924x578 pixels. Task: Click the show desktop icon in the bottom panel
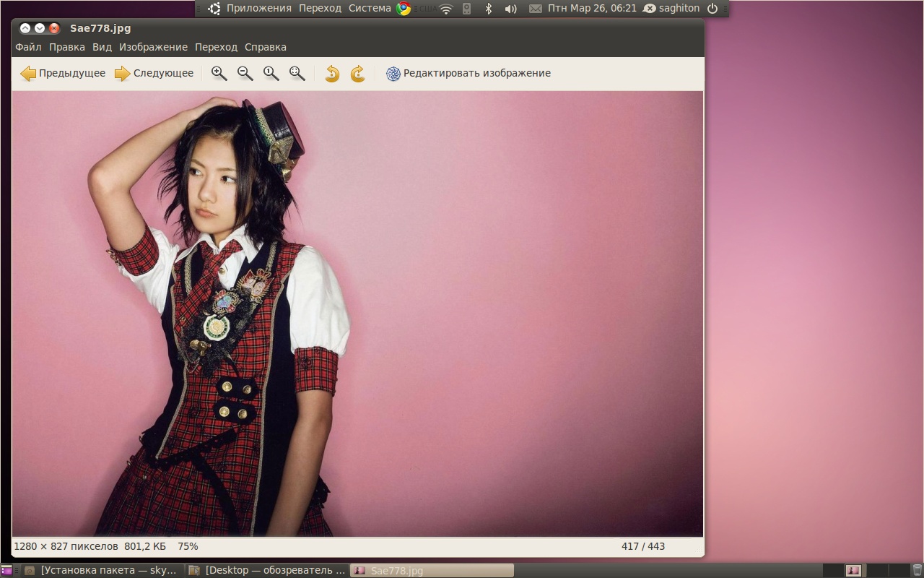pos(6,570)
